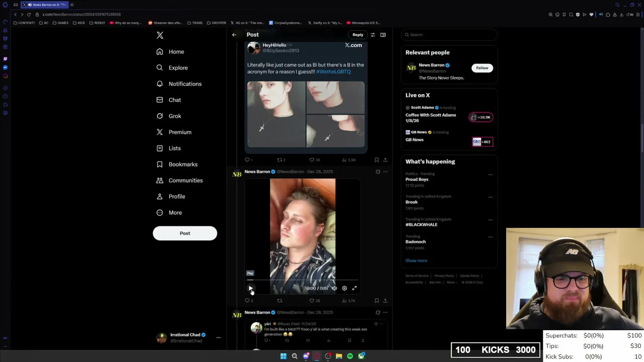Repost the News Barron video post
Viewport: 644px width, 362px height.
[x=280, y=301]
